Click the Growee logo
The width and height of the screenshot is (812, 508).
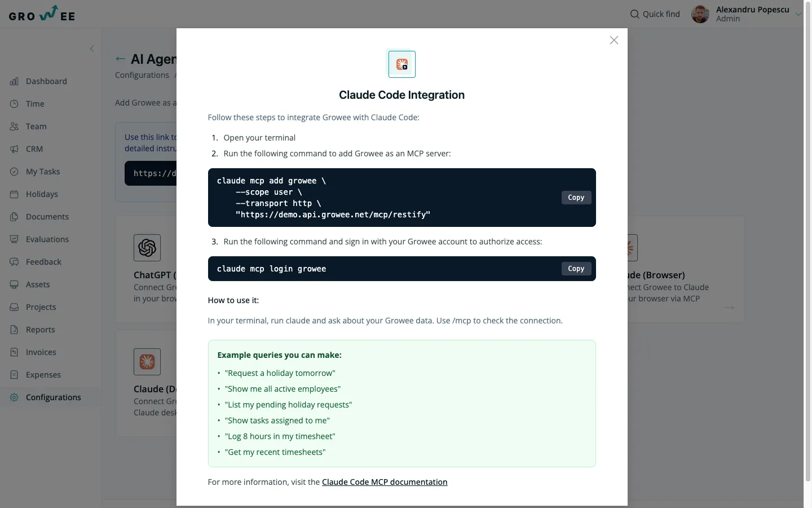42,14
